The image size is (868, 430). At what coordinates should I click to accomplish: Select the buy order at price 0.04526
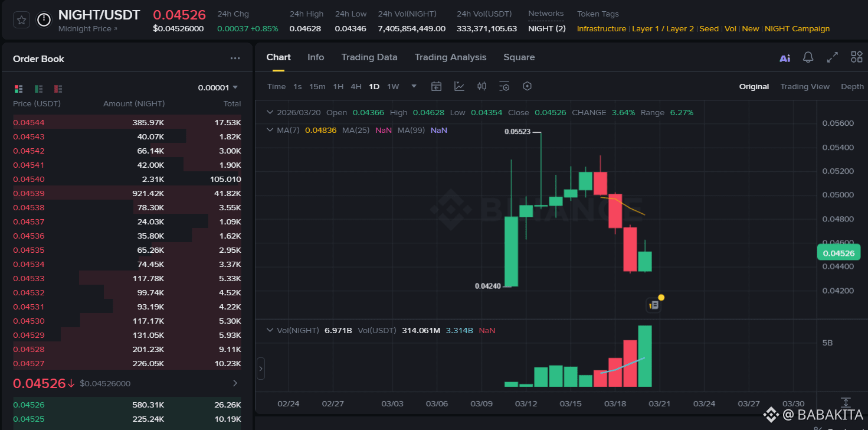(127, 405)
